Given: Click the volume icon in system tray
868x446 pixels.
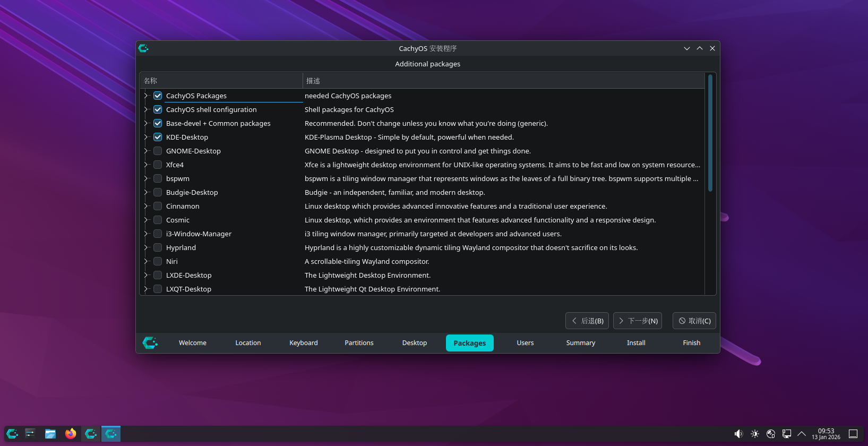Looking at the screenshot, I should pos(738,434).
